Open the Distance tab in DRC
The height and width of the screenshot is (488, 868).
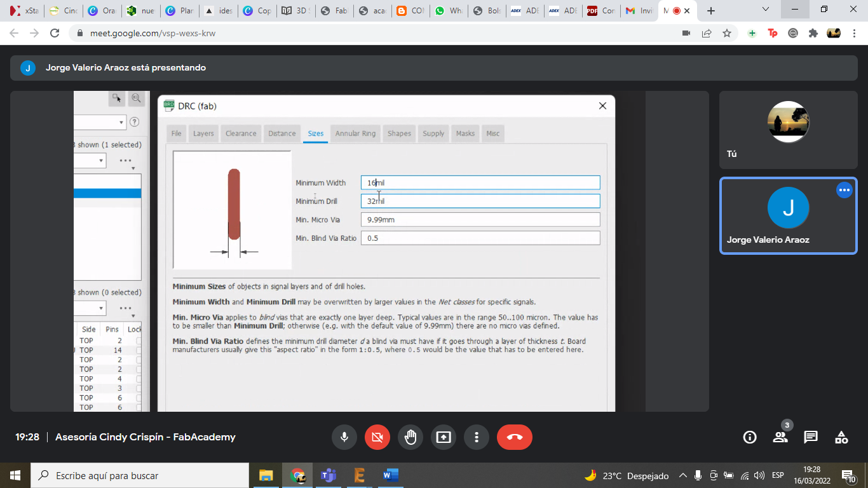(282, 133)
